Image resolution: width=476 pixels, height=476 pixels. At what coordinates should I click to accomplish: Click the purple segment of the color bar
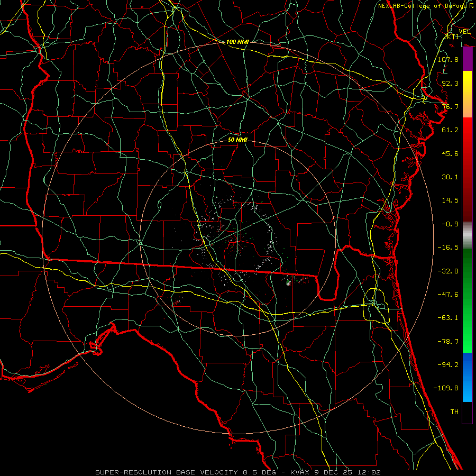point(467,59)
